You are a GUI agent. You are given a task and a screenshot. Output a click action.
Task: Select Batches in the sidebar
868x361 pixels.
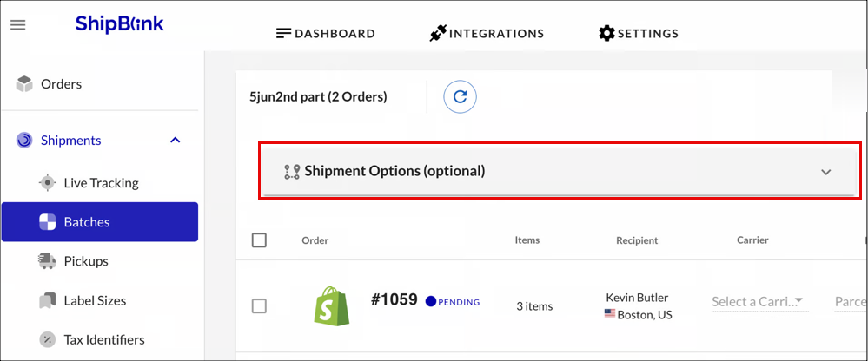(100, 221)
